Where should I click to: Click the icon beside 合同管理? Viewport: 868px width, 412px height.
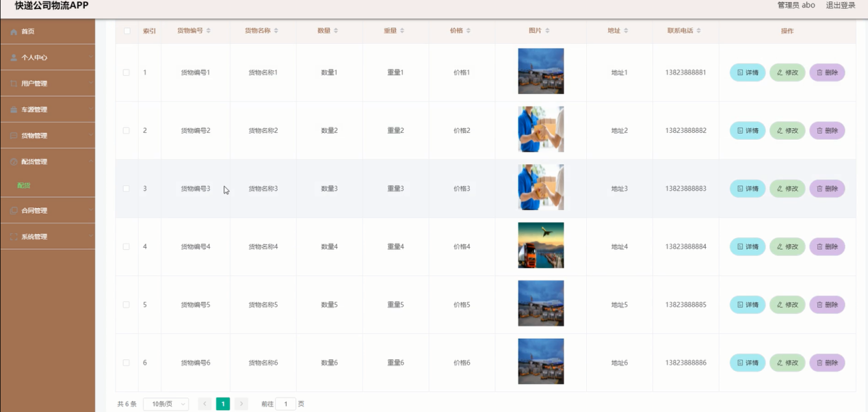[x=14, y=211]
